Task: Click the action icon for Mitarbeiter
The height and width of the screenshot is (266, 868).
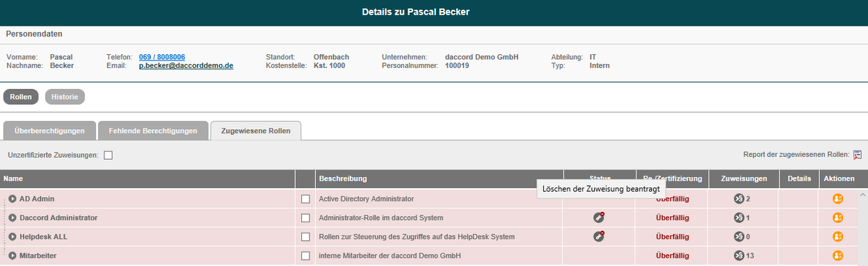Action: [838, 255]
